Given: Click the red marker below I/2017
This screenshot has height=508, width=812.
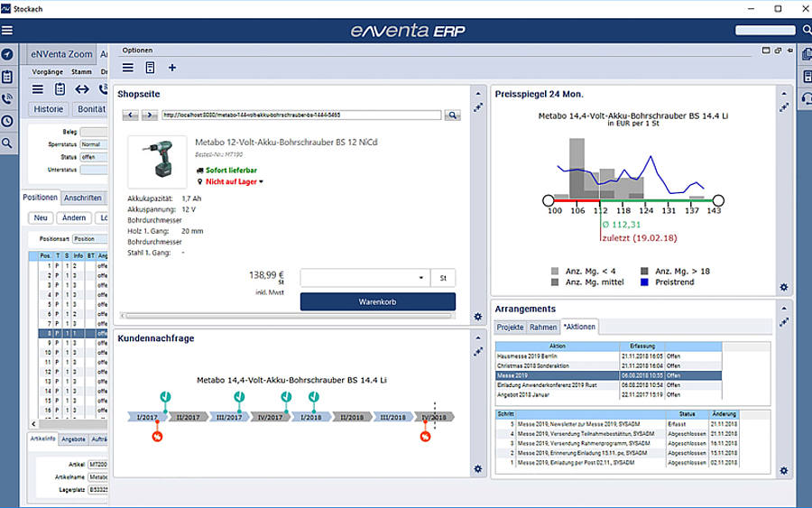Looking at the screenshot, I should point(157,437).
